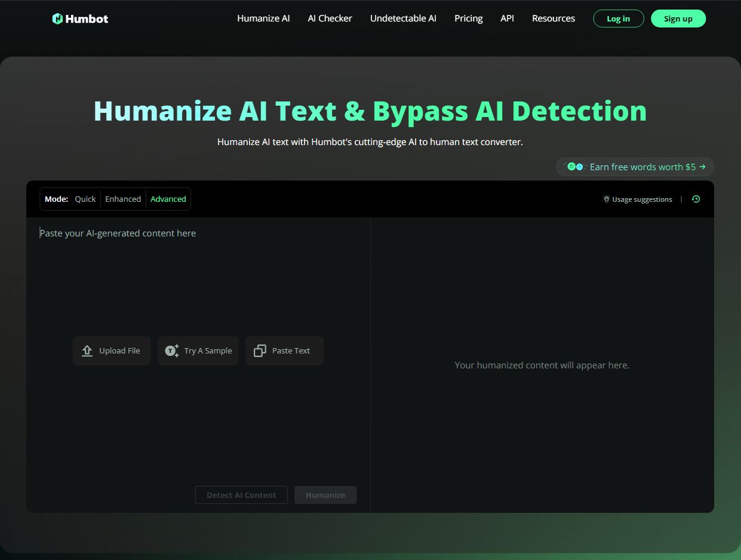Click the Paste Text clipboard icon
The width and height of the screenshot is (741, 560).
[x=260, y=351]
